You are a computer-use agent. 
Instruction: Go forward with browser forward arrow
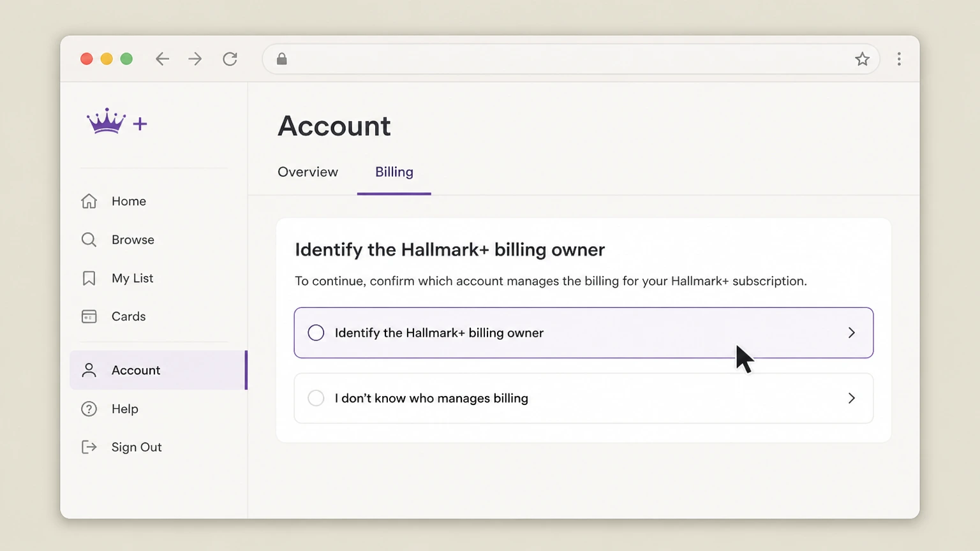click(x=195, y=59)
